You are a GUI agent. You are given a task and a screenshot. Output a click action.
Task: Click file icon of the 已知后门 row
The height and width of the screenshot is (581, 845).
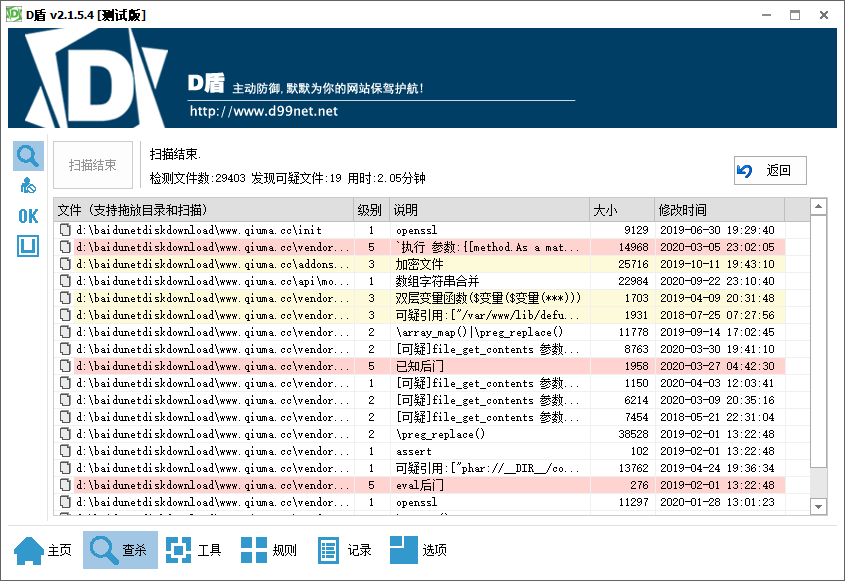click(65, 366)
